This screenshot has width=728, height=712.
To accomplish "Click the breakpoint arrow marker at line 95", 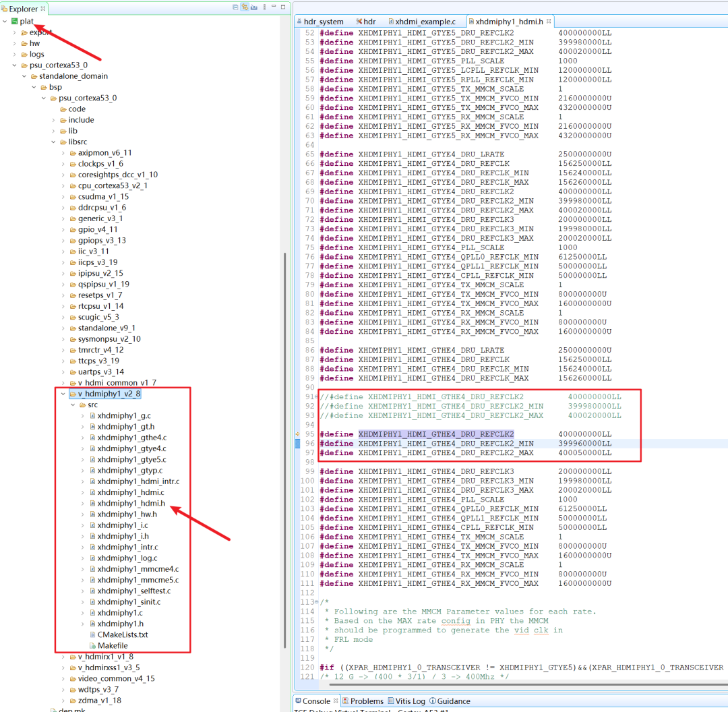I will coord(297,434).
